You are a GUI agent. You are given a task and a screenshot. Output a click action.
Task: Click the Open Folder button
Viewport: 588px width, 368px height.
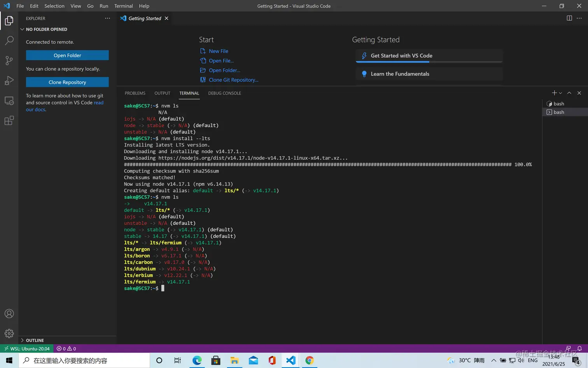pyautogui.click(x=67, y=55)
